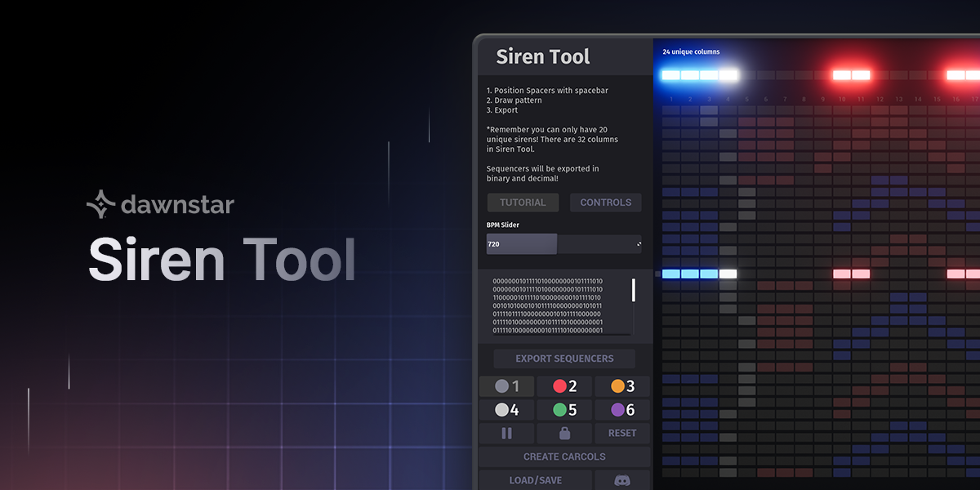
Task: Expand the BPM value field
Action: pos(637,243)
